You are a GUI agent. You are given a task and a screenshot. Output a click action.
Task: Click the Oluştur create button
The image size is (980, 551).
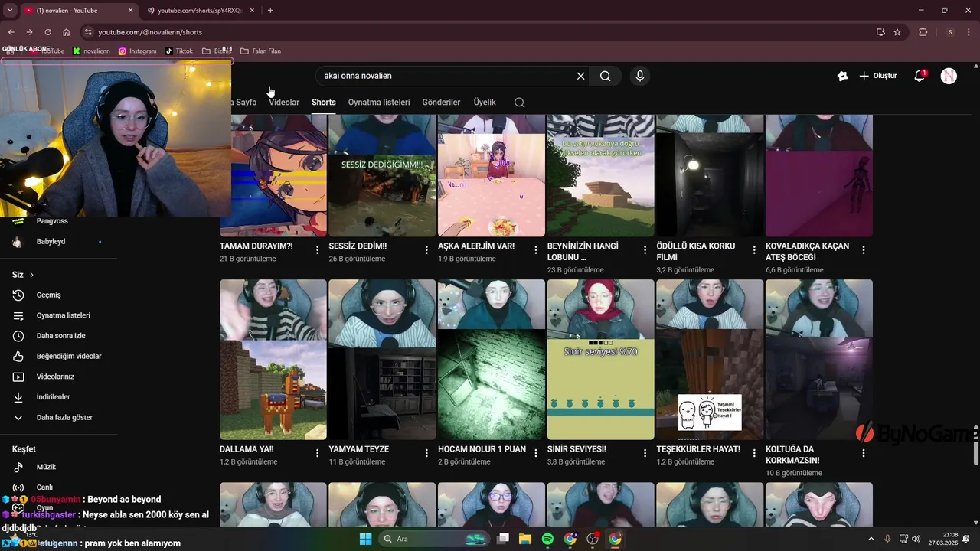tap(877, 76)
